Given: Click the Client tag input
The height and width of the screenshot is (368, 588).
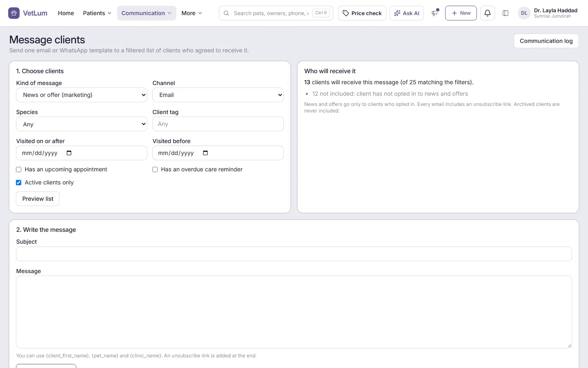Looking at the screenshot, I should [x=218, y=124].
